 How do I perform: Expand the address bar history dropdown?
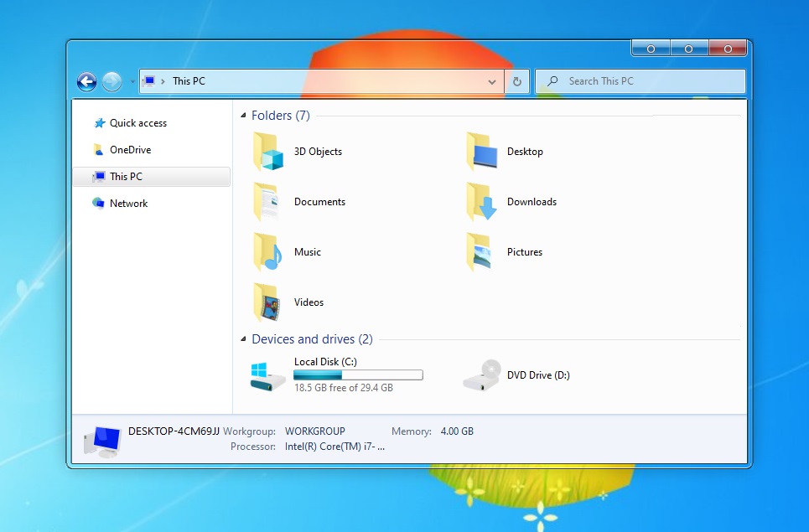point(492,82)
